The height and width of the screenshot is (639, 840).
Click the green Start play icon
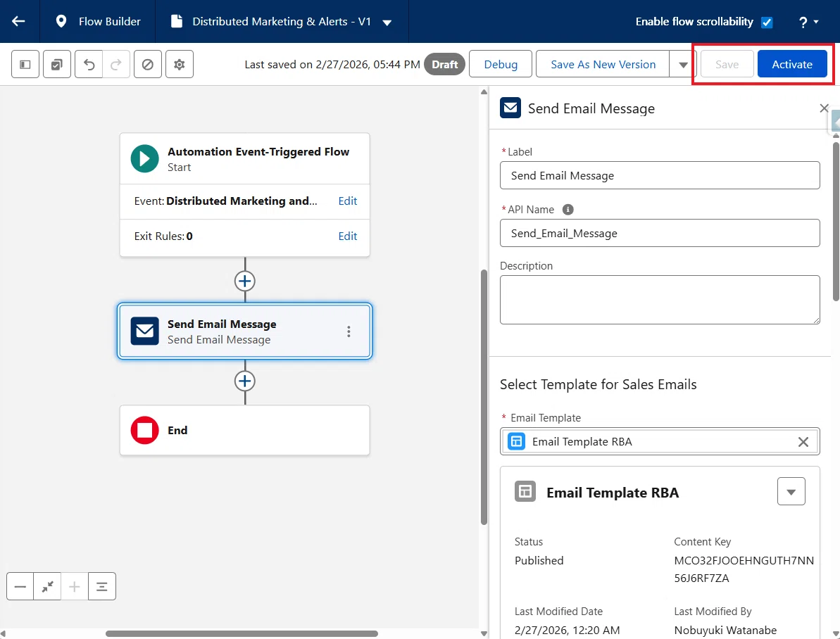(x=144, y=158)
